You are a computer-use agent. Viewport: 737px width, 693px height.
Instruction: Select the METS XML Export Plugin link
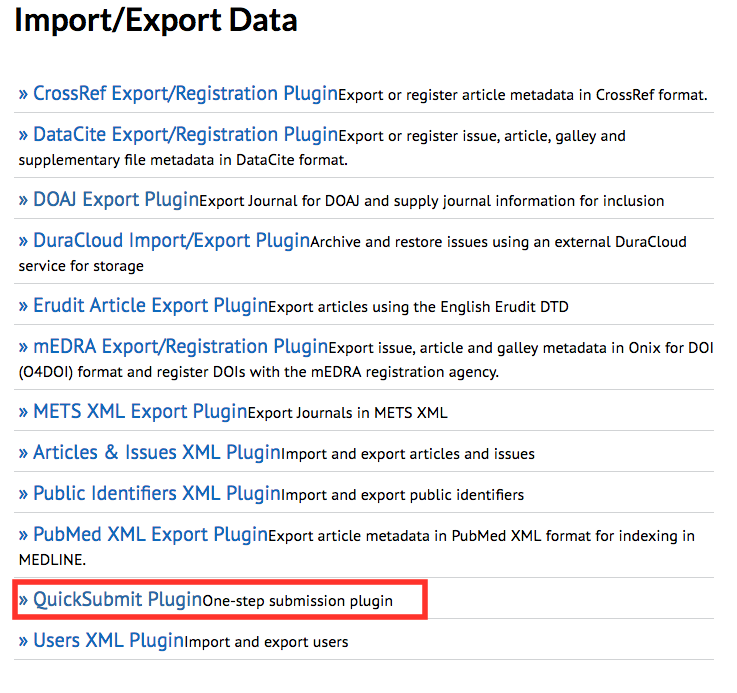coord(140,411)
